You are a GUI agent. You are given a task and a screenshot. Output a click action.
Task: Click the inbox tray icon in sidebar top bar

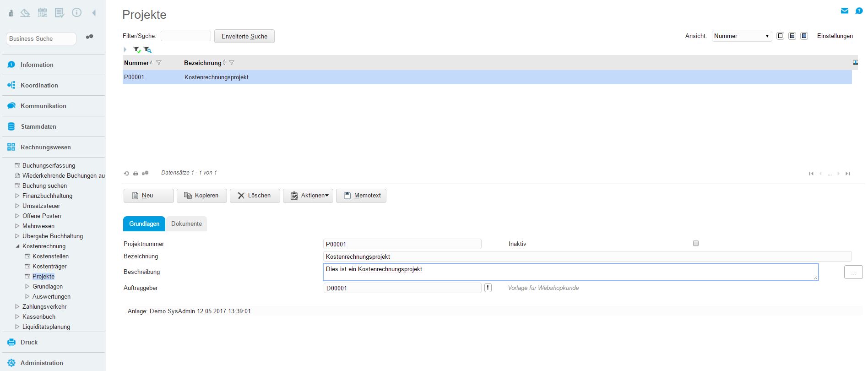25,13
